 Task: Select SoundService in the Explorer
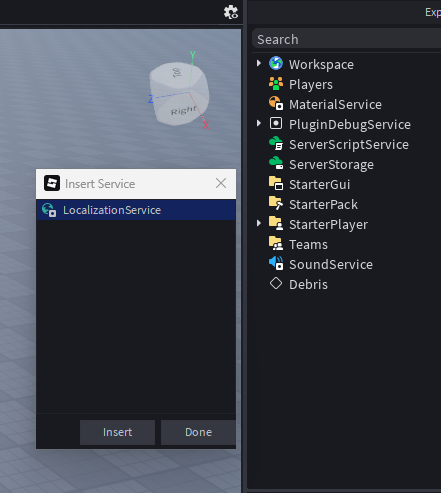[331, 264]
